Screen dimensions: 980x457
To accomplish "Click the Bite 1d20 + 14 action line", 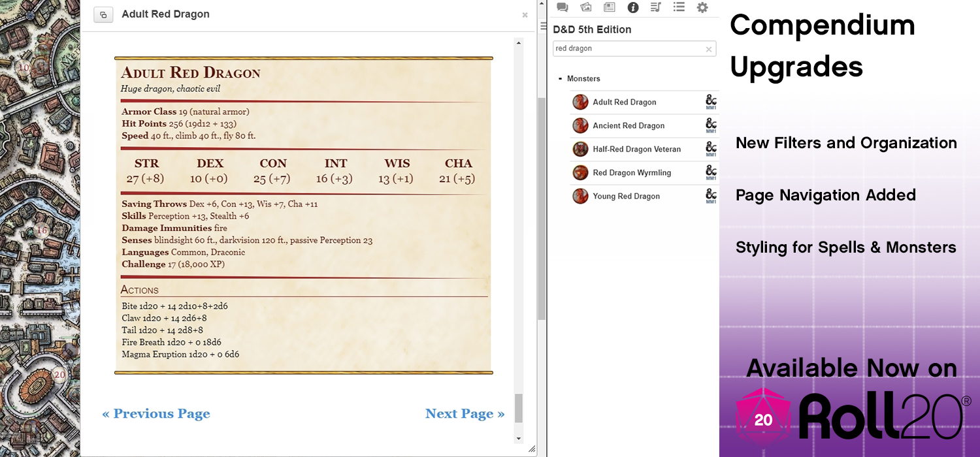I will point(174,306).
